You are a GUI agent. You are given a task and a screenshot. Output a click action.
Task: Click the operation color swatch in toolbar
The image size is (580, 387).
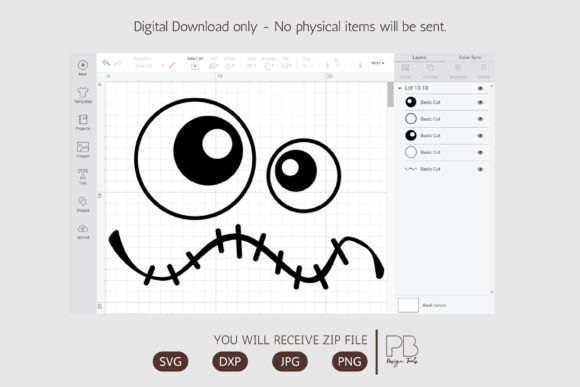click(x=172, y=66)
